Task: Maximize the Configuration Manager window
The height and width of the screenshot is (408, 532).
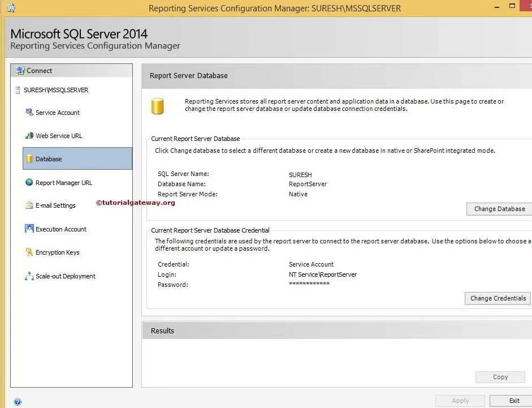Action: point(512,6)
